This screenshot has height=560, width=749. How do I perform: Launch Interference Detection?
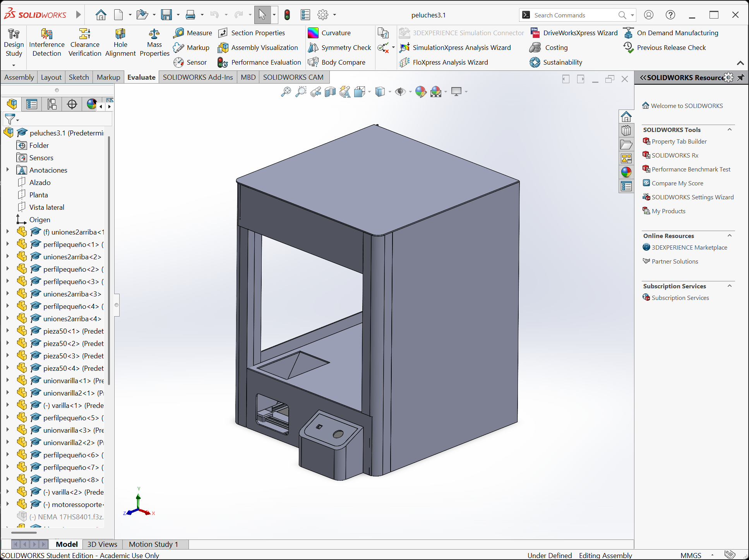pos(47,43)
